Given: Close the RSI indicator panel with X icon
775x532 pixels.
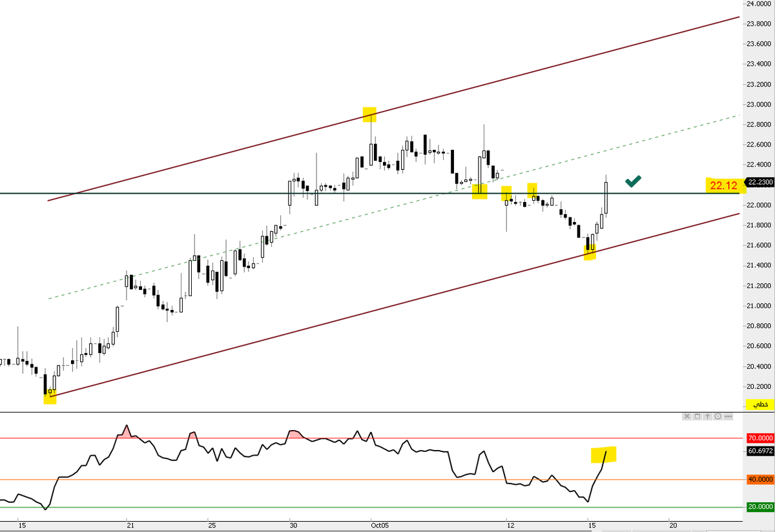Looking at the screenshot, I should [687, 416].
